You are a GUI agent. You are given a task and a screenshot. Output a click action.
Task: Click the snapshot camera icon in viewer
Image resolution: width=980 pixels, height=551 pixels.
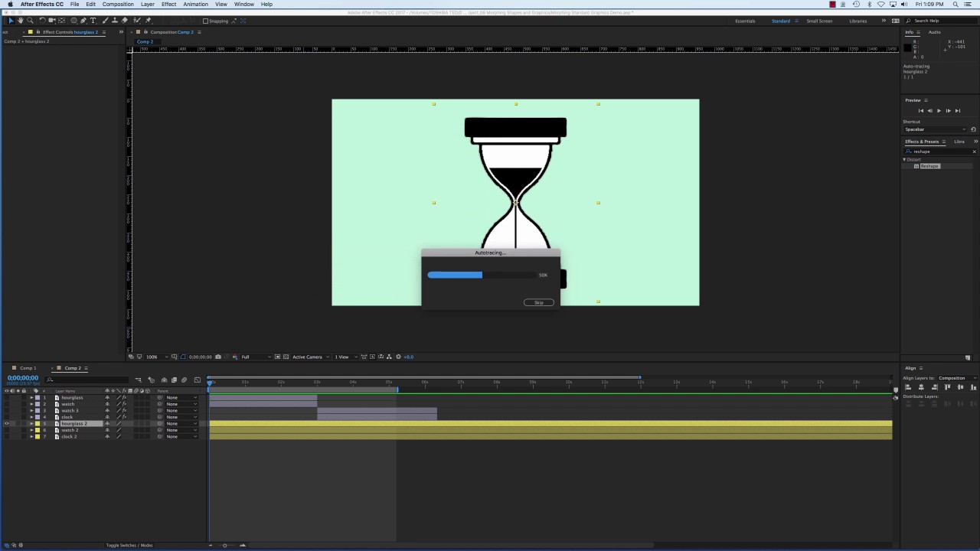pos(218,357)
